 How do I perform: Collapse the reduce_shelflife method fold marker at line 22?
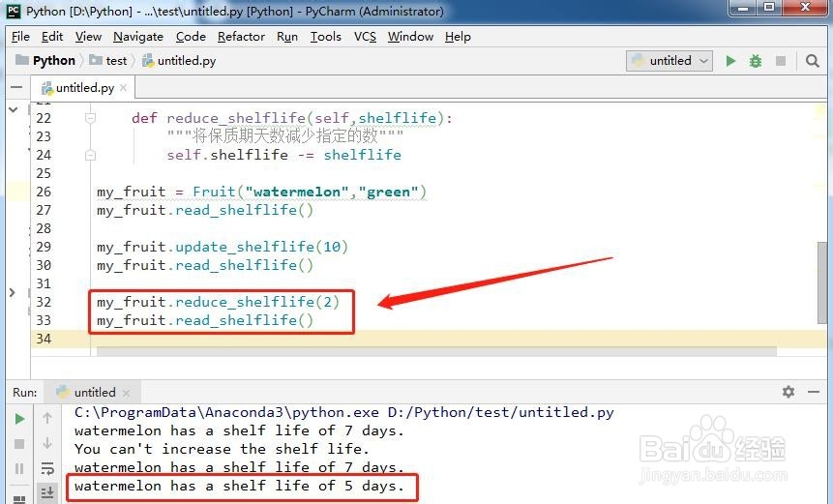[90, 118]
